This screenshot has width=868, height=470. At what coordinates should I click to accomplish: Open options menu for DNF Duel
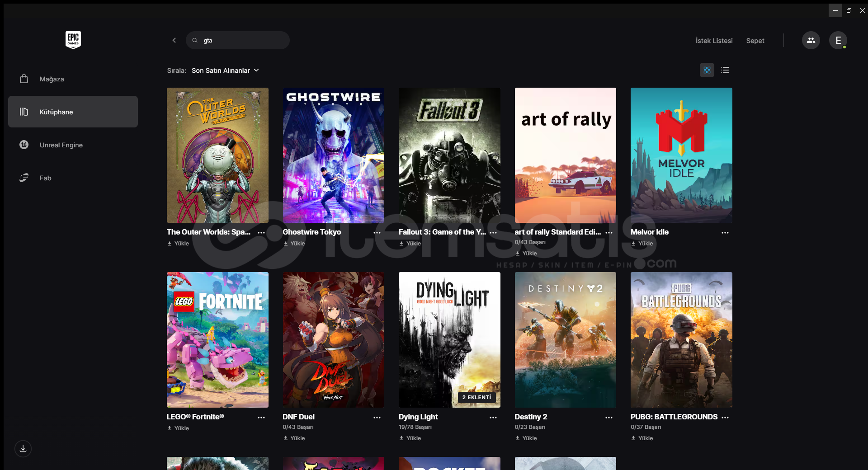coord(377,417)
